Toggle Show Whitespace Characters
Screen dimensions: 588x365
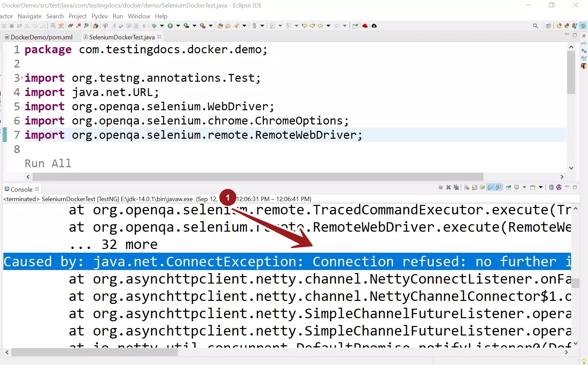pyautogui.click(x=144, y=25)
